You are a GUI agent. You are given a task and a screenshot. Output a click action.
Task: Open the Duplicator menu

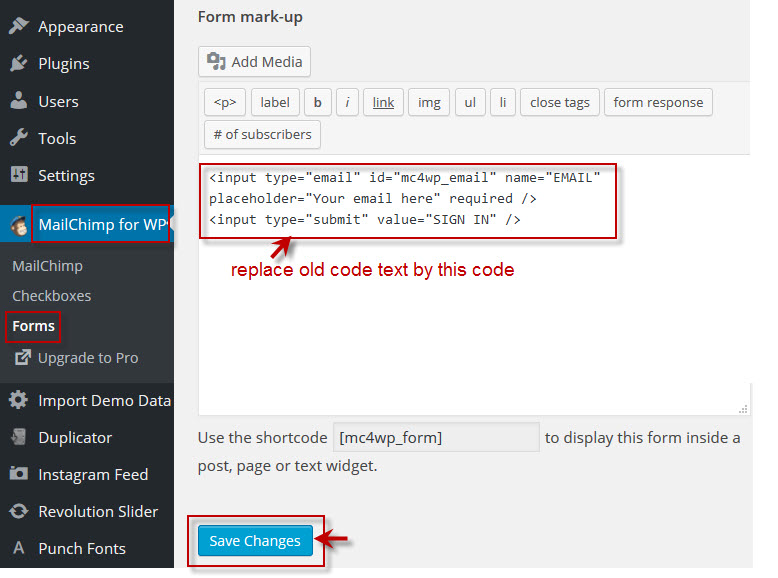coord(75,438)
